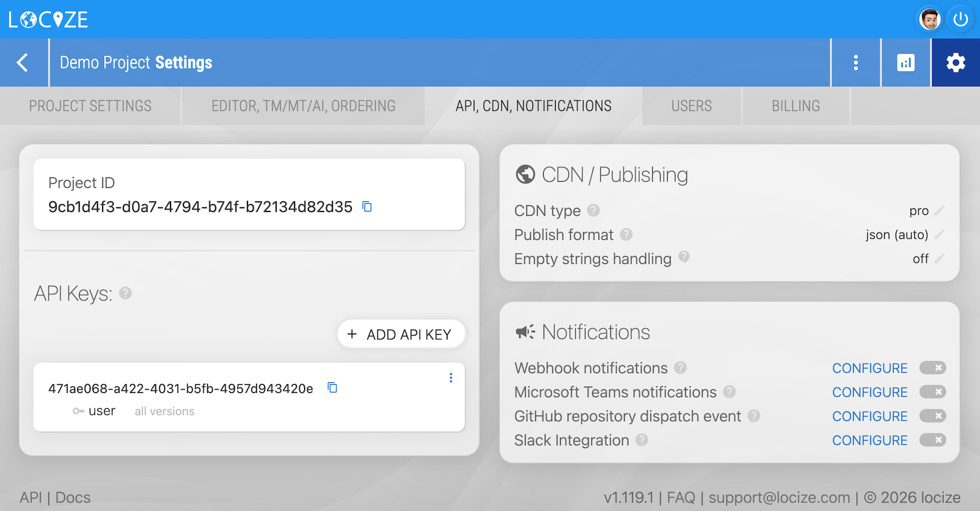Turn on the Slack Integration switch
This screenshot has height=511, width=980.
pyautogui.click(x=933, y=440)
